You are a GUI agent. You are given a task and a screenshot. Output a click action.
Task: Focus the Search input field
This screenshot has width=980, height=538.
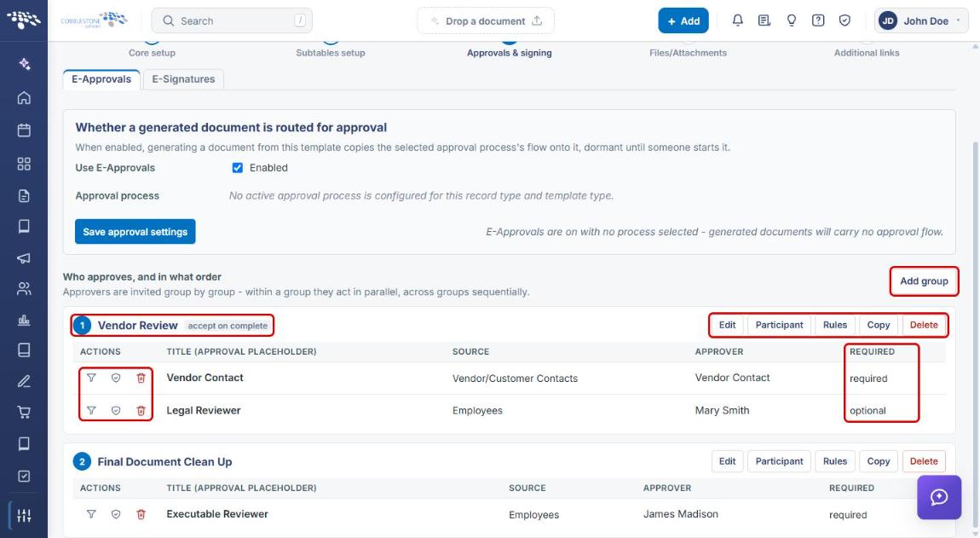click(232, 20)
